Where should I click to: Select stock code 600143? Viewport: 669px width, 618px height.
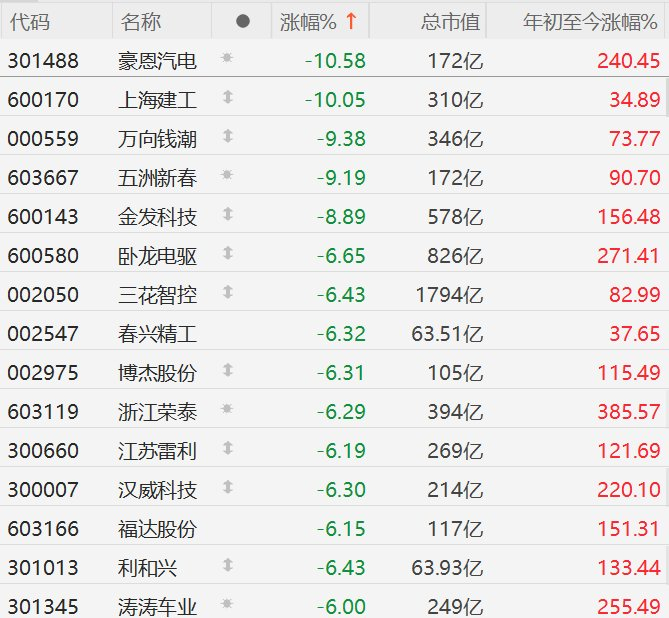(43, 217)
